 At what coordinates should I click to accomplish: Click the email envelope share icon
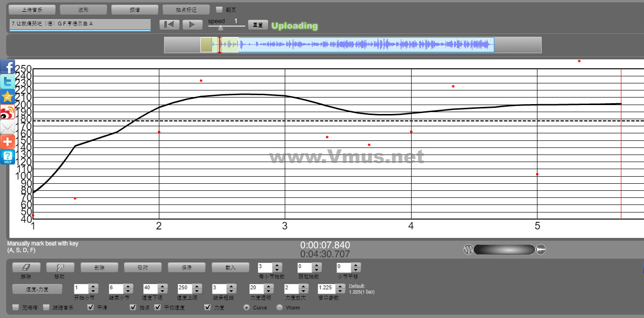8,127
